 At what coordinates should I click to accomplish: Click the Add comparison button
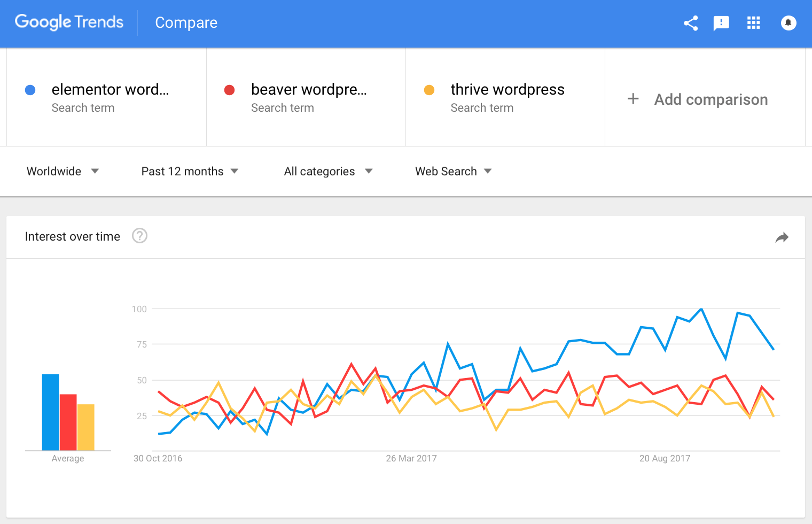(705, 99)
